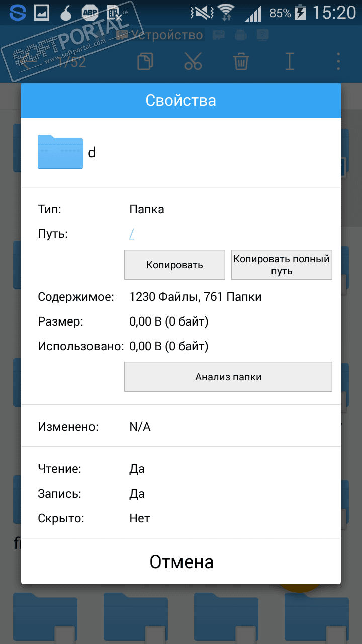
Task: Tap the clock showing 15:20
Action: pyautogui.click(x=334, y=13)
